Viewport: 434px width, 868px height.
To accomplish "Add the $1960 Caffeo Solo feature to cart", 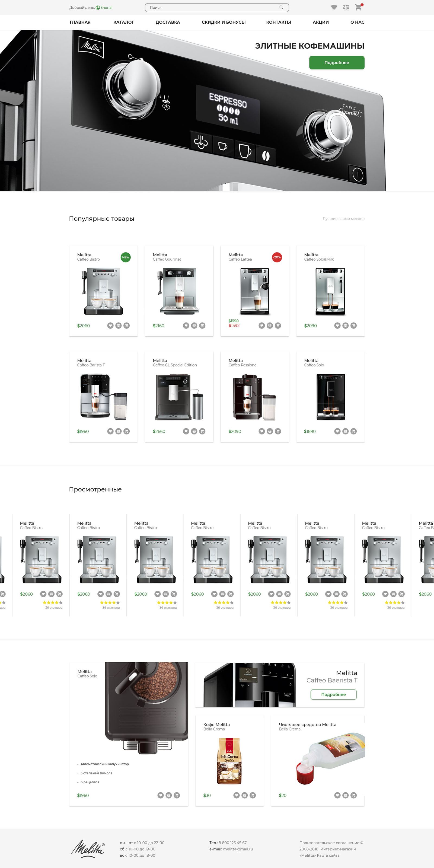I will (x=177, y=795).
